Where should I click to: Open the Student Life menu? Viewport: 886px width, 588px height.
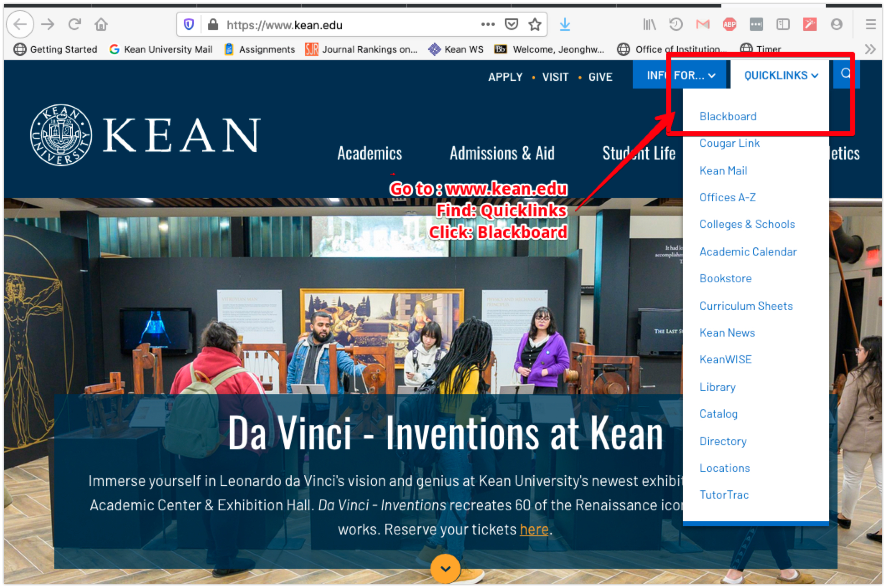(x=639, y=153)
